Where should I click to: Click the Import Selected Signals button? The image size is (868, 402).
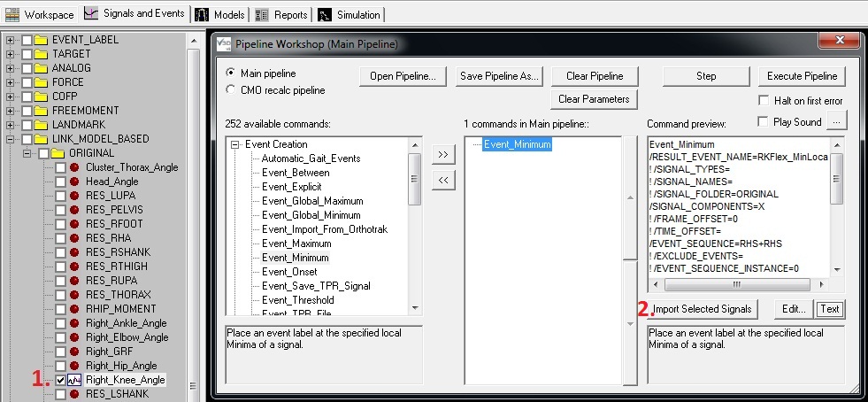tap(703, 309)
